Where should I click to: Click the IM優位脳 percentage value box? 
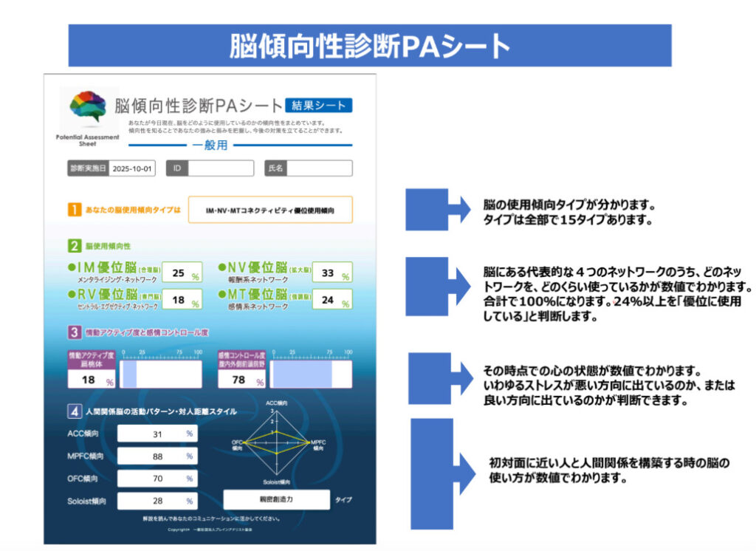[x=181, y=273]
